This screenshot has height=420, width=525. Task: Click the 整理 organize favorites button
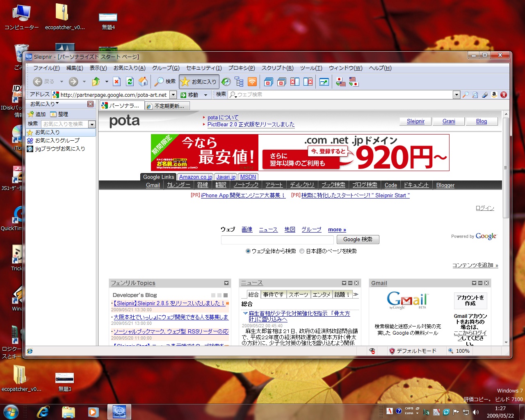pos(59,114)
